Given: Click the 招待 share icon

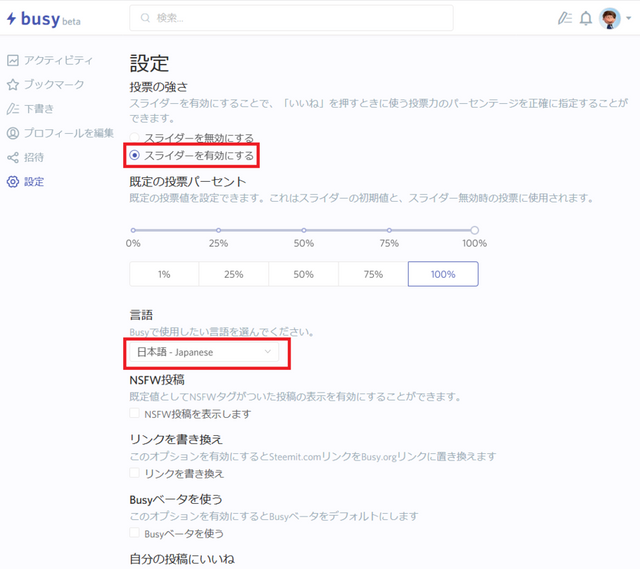Looking at the screenshot, I should (13, 158).
